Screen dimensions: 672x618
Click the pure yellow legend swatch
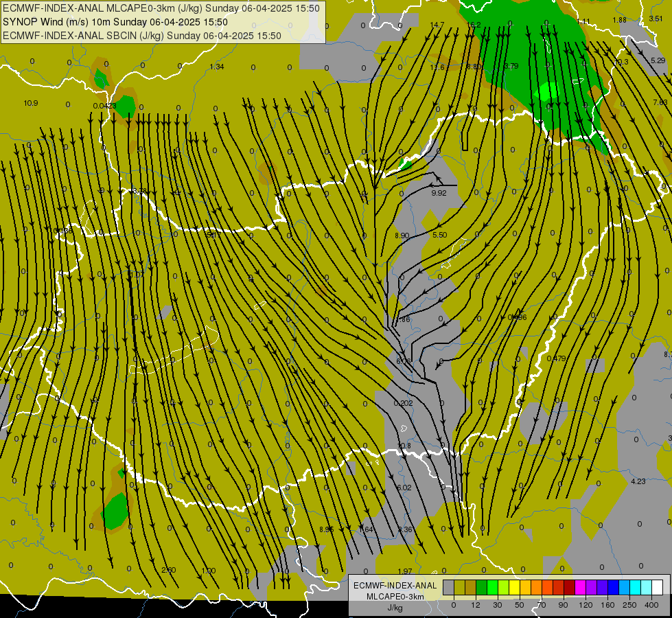pos(515,587)
